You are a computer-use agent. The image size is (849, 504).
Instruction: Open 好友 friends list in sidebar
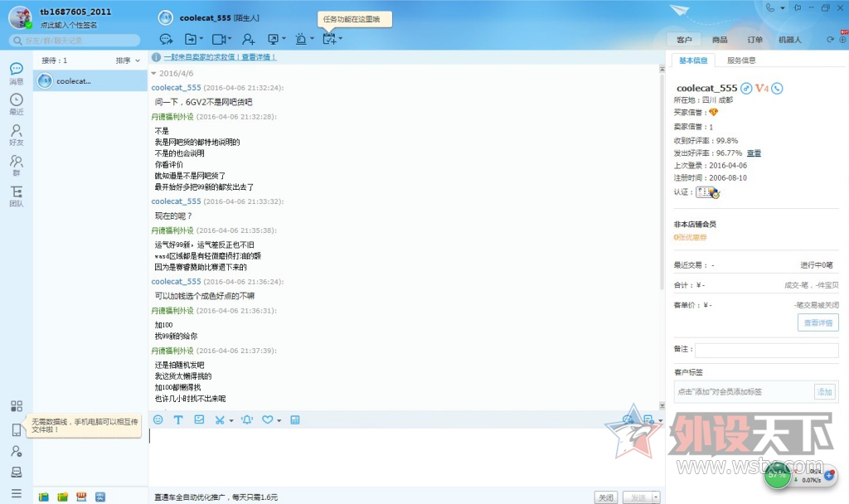[16, 134]
